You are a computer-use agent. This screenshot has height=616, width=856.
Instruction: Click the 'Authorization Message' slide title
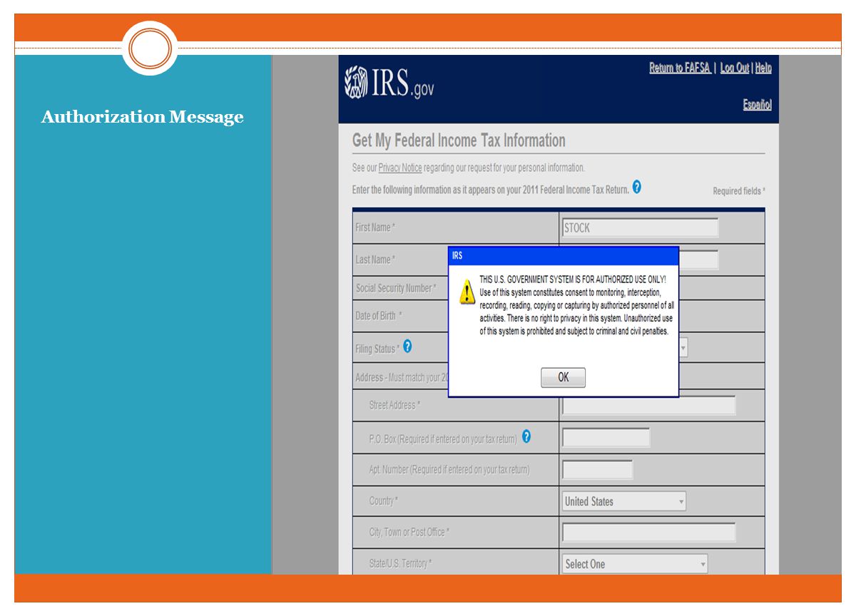click(x=143, y=117)
